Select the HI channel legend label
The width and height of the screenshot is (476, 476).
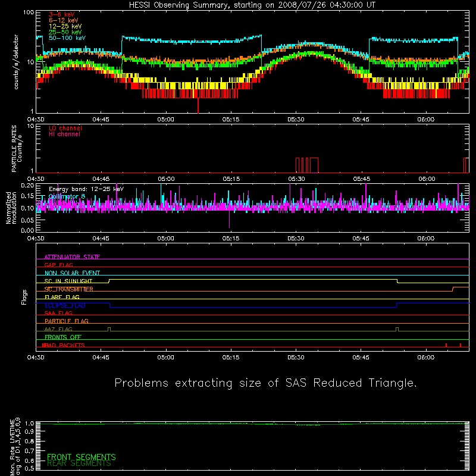[64, 134]
